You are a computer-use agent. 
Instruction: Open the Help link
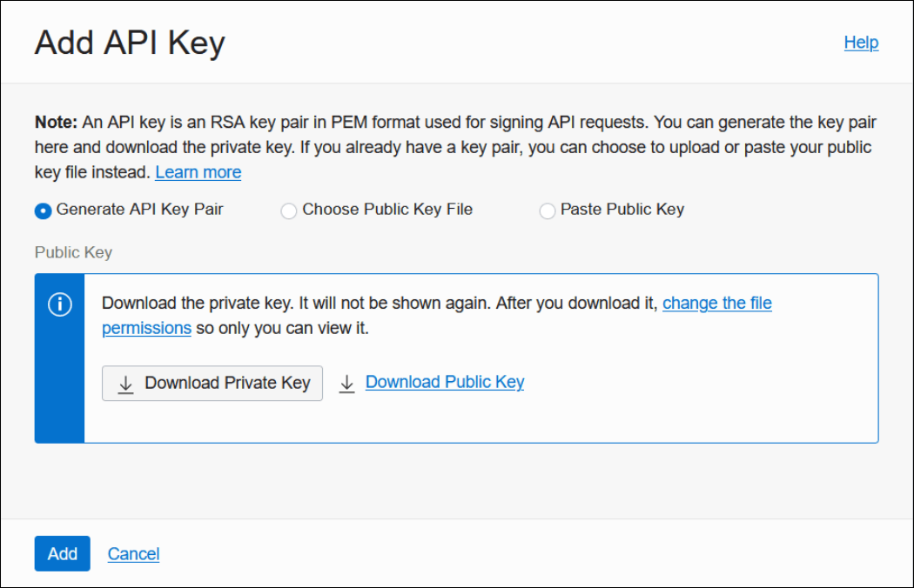[861, 43]
